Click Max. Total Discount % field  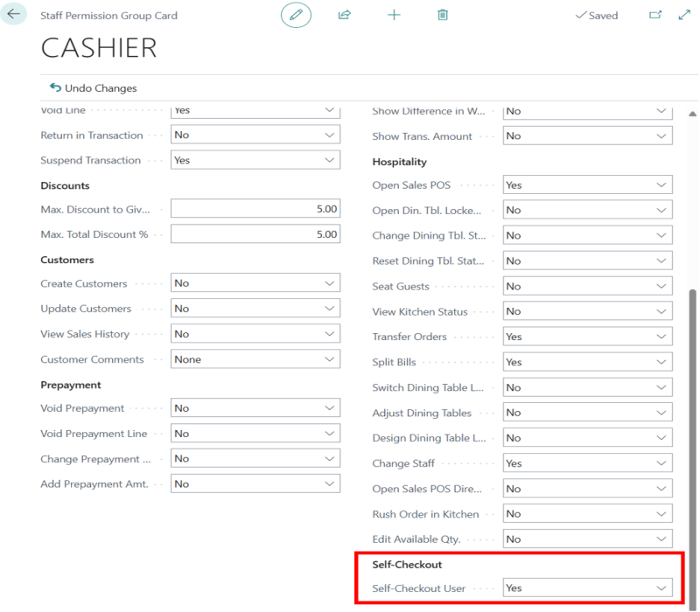tap(255, 235)
